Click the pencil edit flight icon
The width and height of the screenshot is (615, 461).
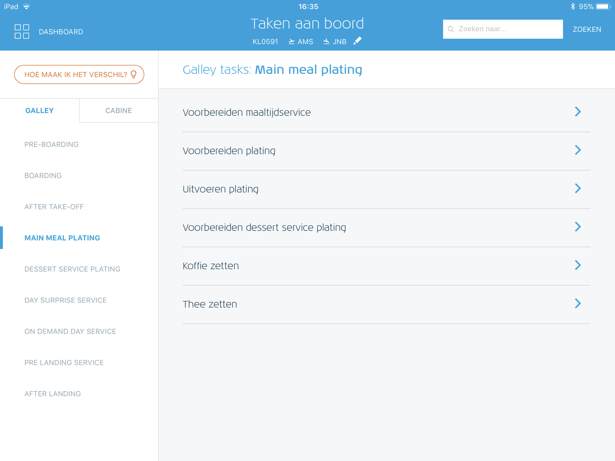tap(357, 41)
